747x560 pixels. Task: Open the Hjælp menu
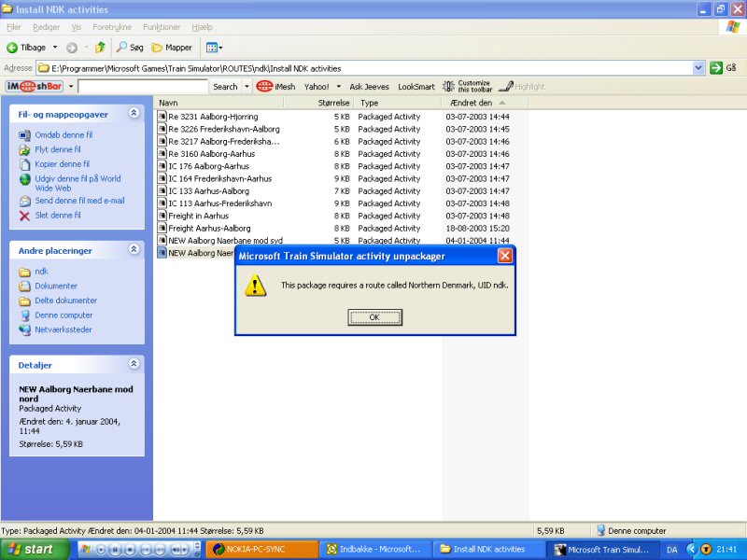point(202,27)
